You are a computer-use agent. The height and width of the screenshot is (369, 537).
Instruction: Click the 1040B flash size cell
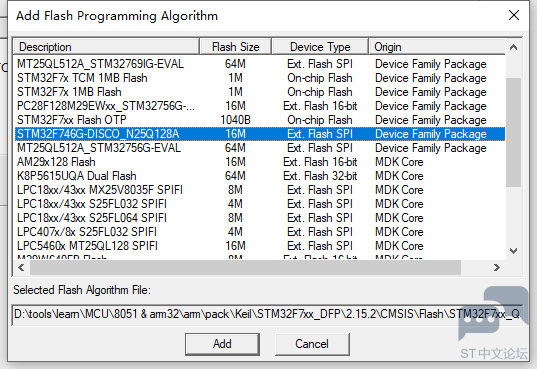point(235,120)
